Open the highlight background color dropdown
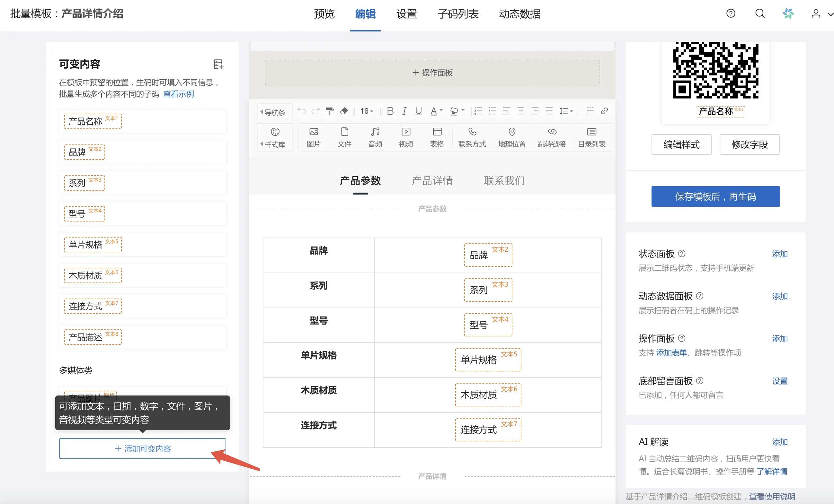Screen dimensions: 834x504 tap(457, 111)
